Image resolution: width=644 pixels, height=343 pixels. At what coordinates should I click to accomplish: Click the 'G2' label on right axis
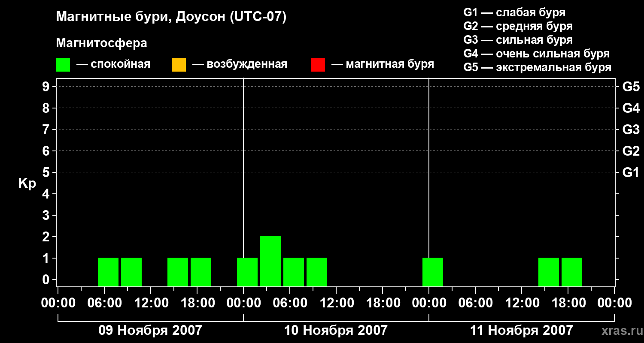(x=631, y=151)
